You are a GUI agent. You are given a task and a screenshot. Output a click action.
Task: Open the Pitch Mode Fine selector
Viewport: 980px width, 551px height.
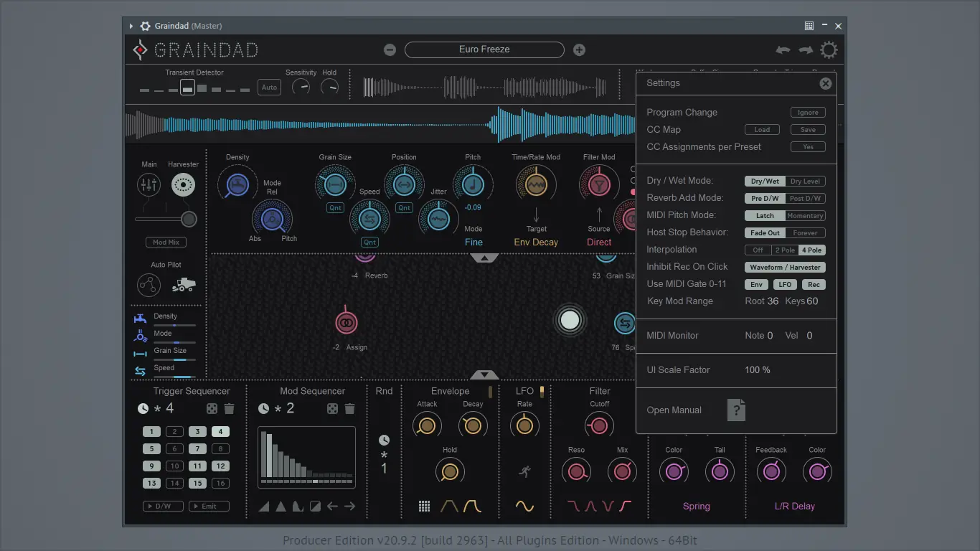(x=473, y=242)
